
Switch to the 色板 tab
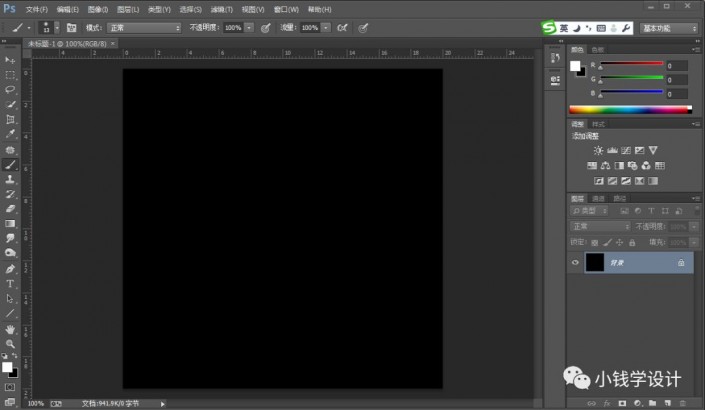tap(598, 49)
